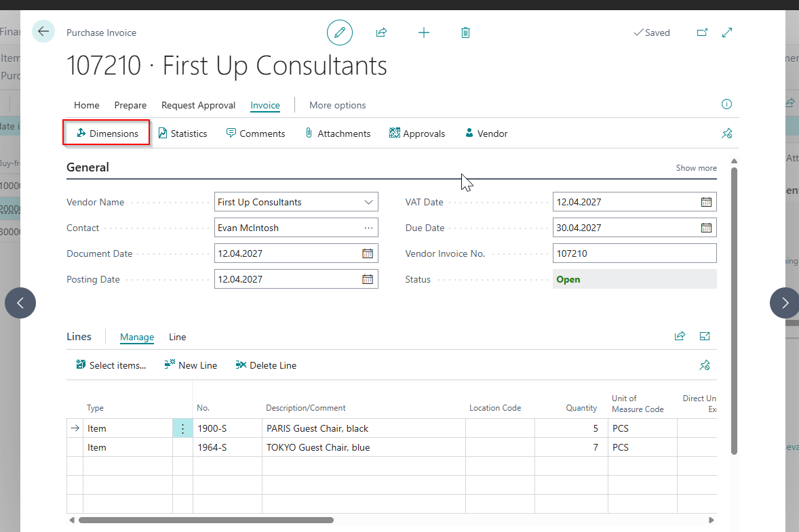Show the information circle icon
Viewport: 799px width, 532px height.
click(x=726, y=104)
